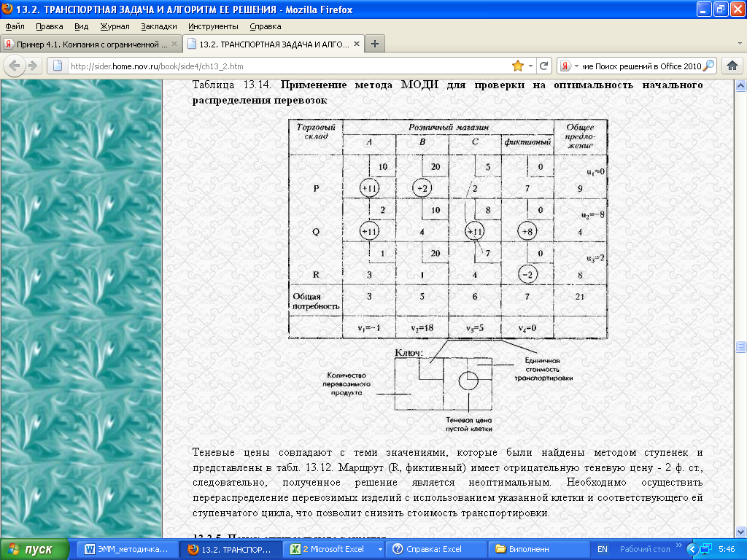Open the Yandex search engine selector
This screenshot has width=747, height=560.
[x=569, y=66]
